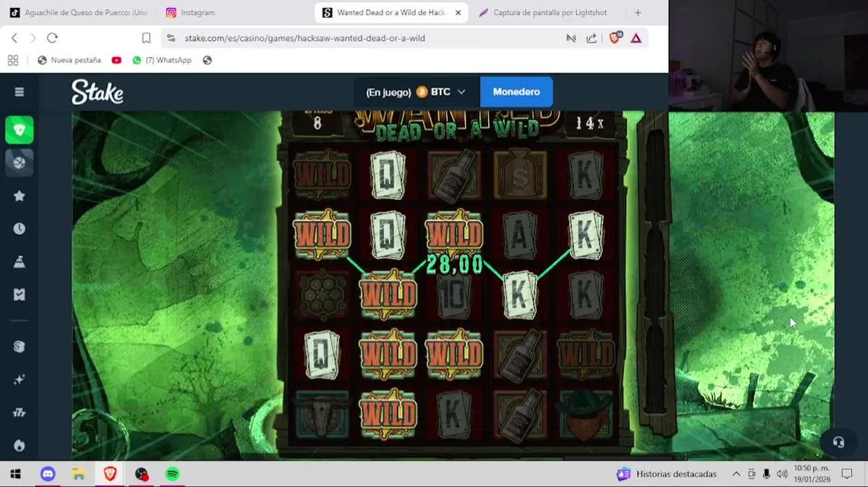The width and height of the screenshot is (868, 487).
Task: Open the WhatsApp bookmark
Action: (162, 60)
